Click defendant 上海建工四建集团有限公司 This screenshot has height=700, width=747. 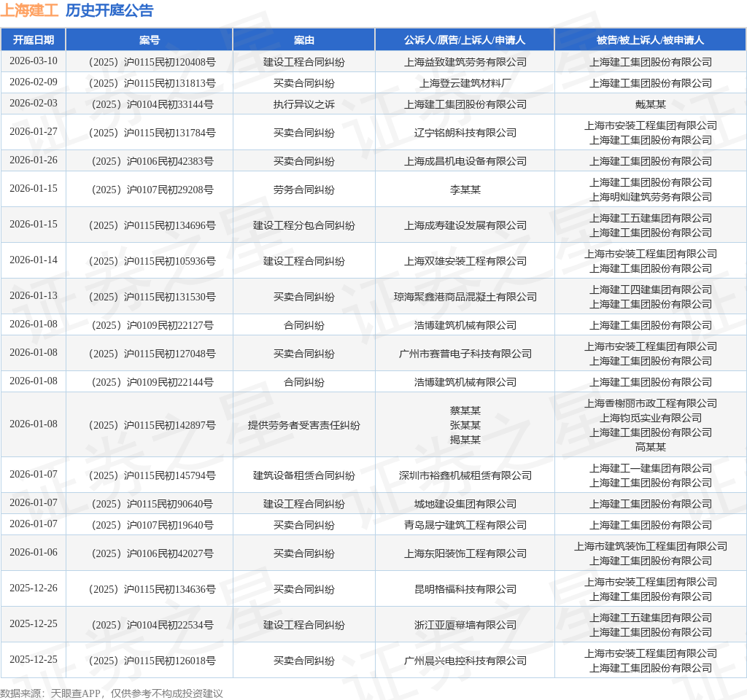point(650,289)
